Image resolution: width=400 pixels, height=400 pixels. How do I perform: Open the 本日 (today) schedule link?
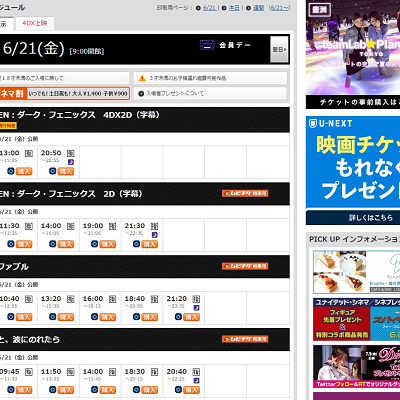(x=234, y=8)
